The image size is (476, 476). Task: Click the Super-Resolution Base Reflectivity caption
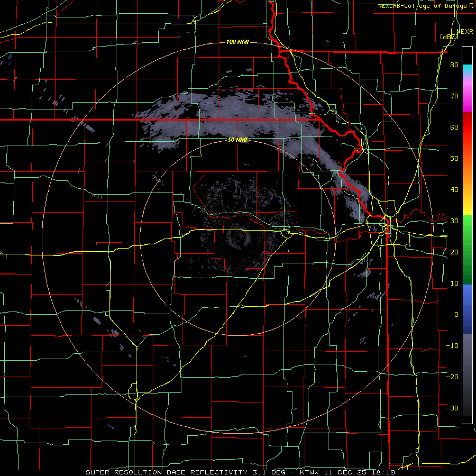pyautogui.click(x=167, y=472)
